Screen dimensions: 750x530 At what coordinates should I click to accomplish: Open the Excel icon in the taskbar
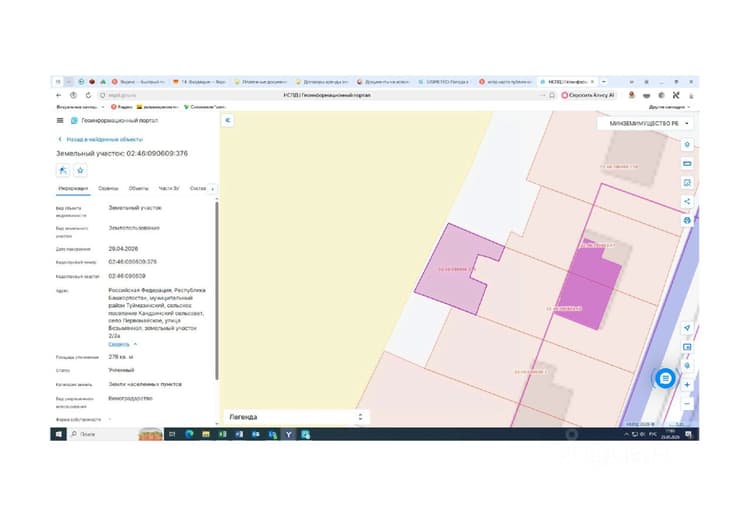click(222, 434)
